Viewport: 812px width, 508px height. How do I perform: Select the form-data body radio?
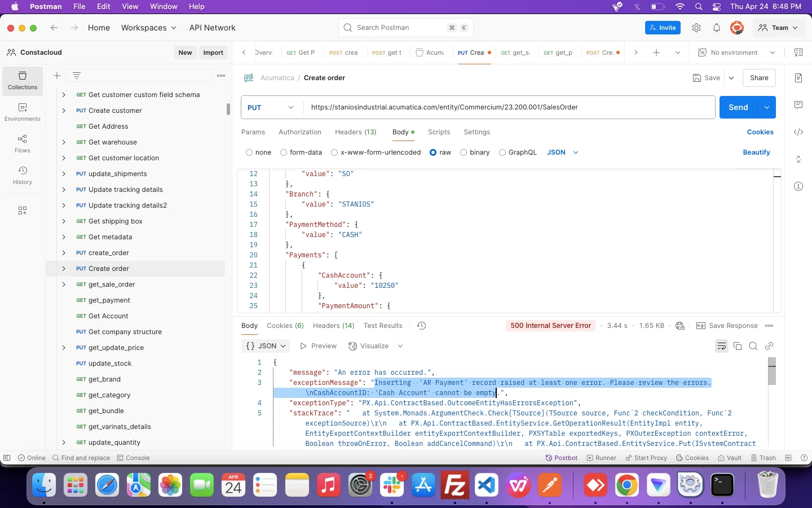284,152
